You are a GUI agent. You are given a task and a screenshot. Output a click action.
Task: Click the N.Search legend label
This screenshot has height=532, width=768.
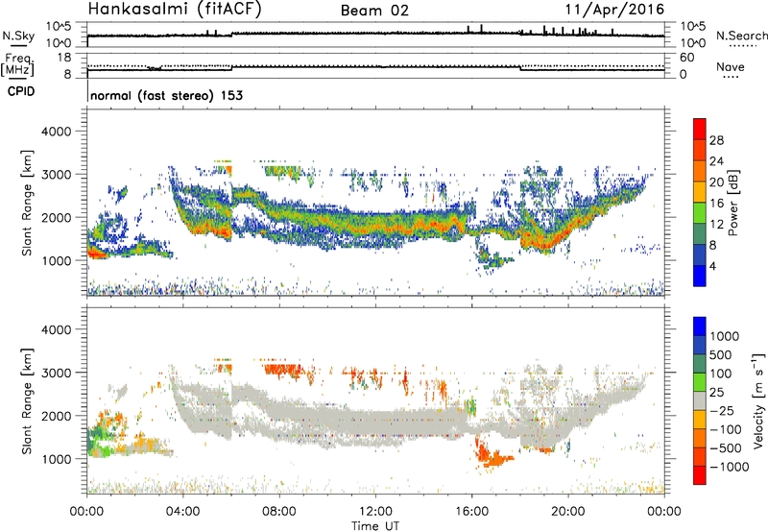[x=741, y=36]
